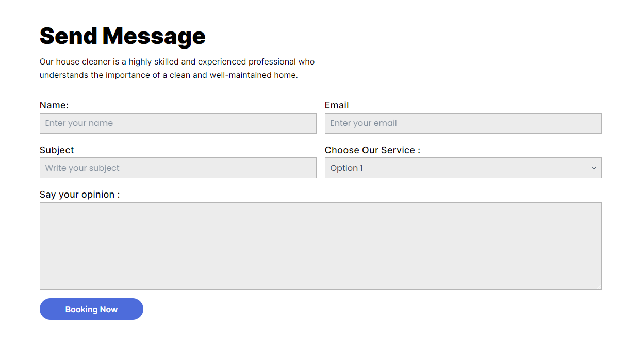Click the "Say your opinion :" label

[79, 195]
